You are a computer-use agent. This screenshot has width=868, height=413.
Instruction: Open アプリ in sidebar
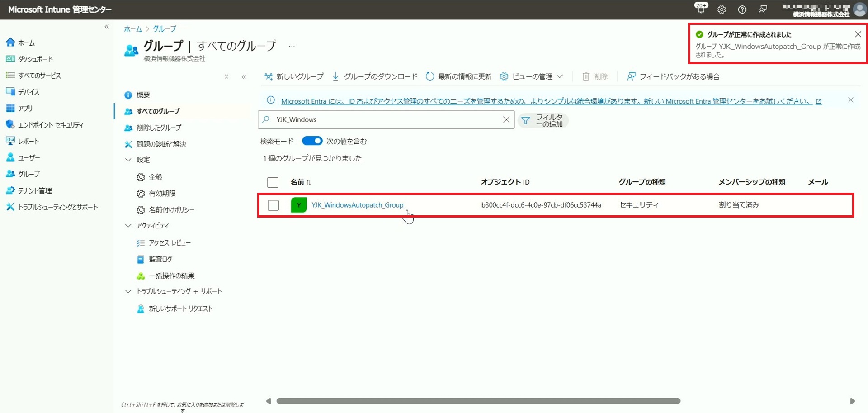coord(19,108)
